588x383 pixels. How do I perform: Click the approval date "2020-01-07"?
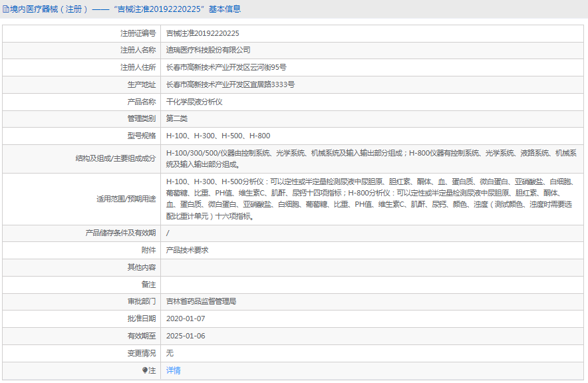point(188,319)
